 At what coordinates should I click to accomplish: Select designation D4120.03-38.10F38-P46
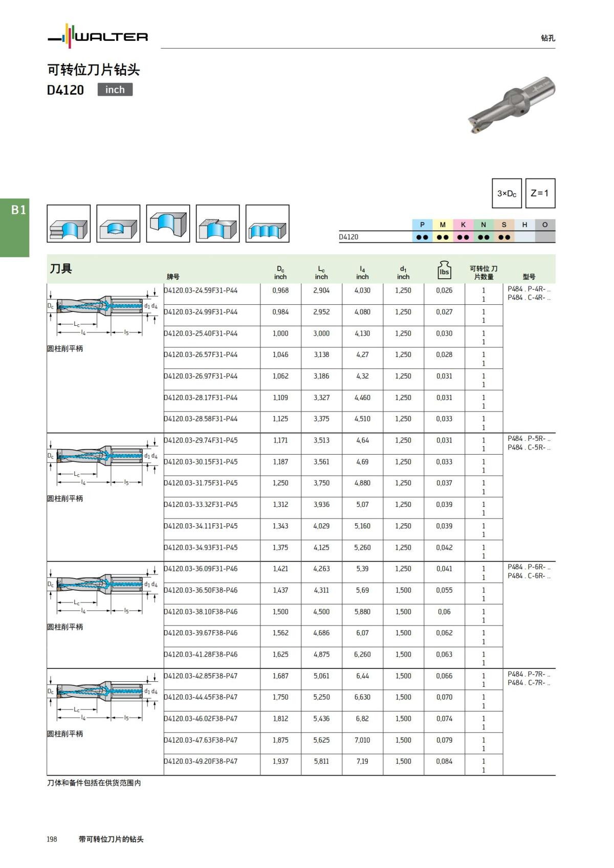[x=201, y=611]
